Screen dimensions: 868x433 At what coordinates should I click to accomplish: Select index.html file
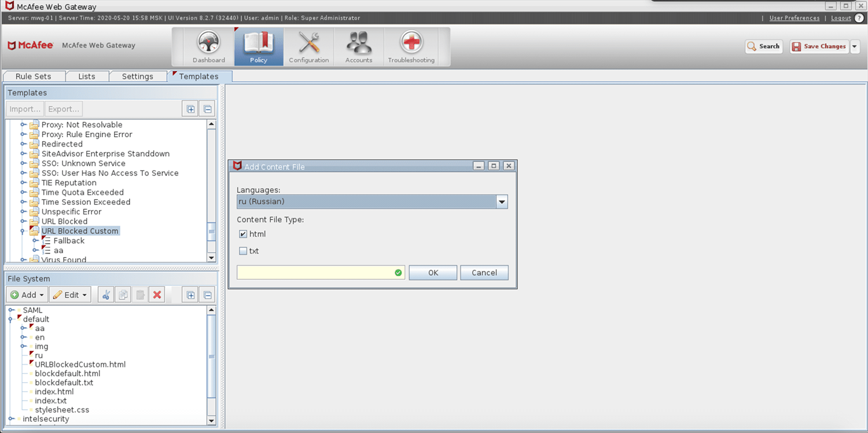54,392
